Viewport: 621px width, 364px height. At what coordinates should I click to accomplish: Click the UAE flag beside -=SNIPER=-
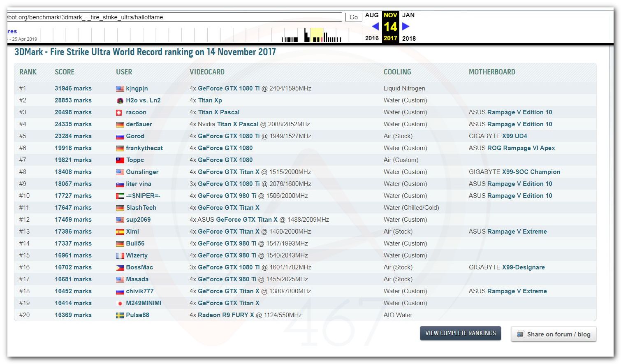120,196
